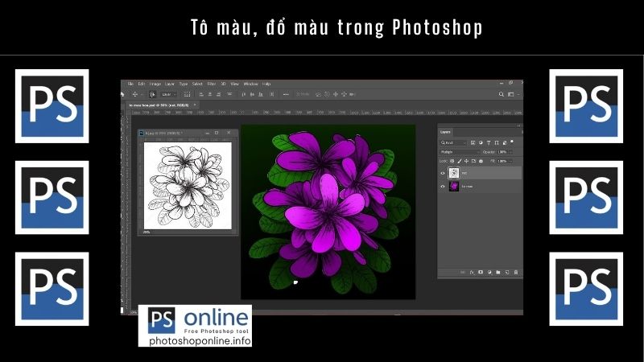Open the Layers panel flyout menu
Image resolution: width=644 pixels, height=362 pixels.
coord(522,132)
